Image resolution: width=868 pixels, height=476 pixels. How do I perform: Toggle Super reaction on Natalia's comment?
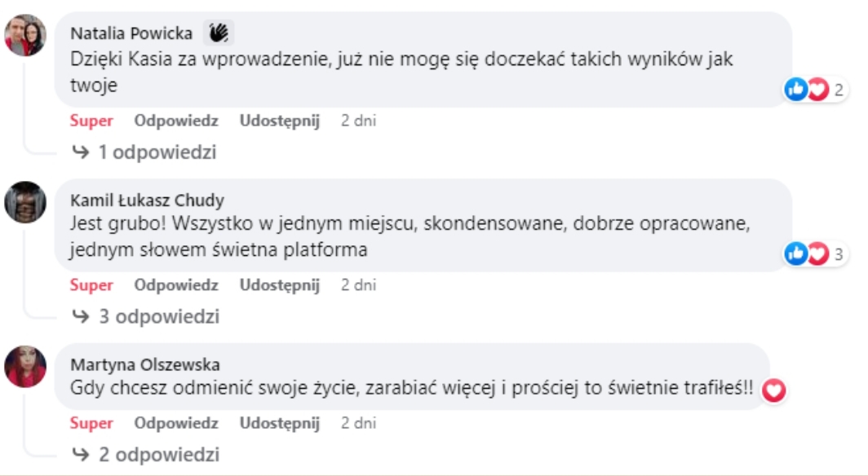(x=91, y=121)
